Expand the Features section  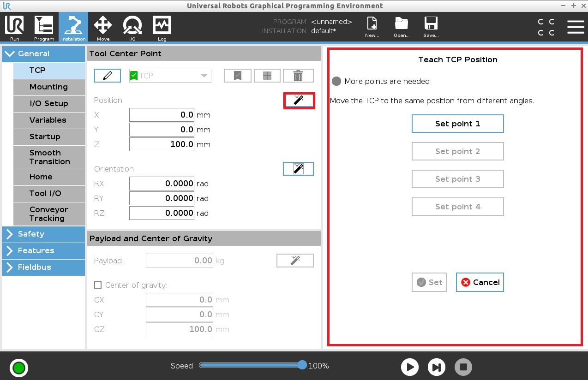pyautogui.click(x=43, y=250)
